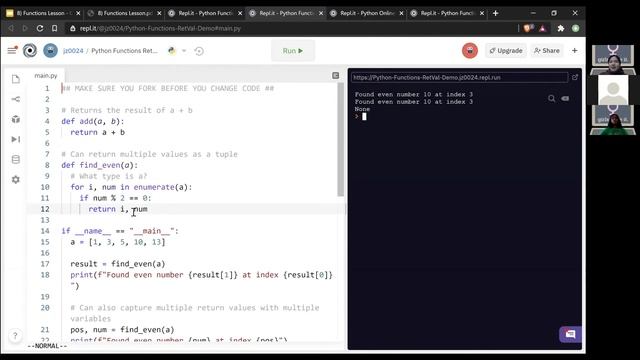The image size is (640, 360).
Task: Click the jz0024 username link
Action: (x=73, y=51)
